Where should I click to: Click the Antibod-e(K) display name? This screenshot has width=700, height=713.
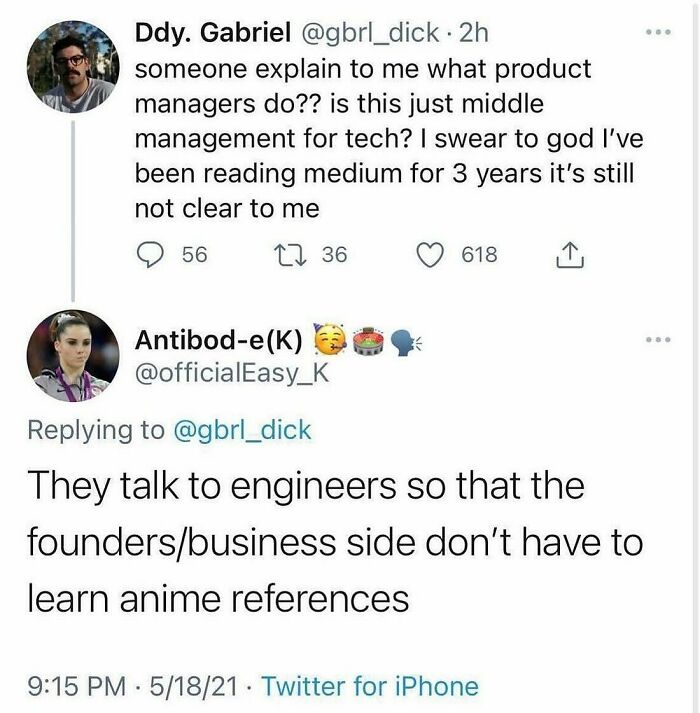click(x=219, y=340)
